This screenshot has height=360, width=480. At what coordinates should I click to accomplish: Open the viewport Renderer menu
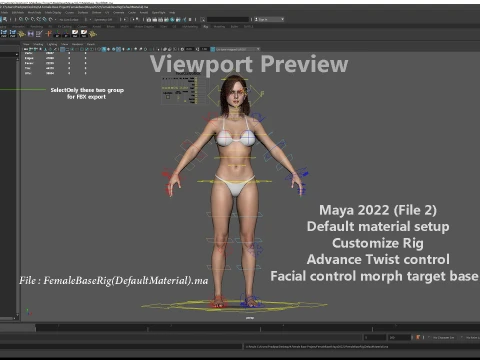point(77,44)
